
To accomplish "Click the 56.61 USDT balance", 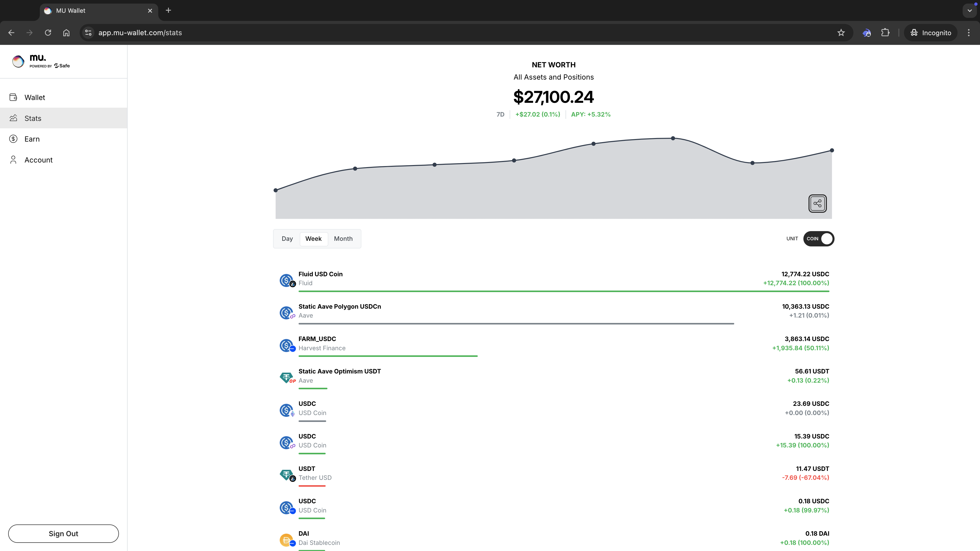I will 812,371.
